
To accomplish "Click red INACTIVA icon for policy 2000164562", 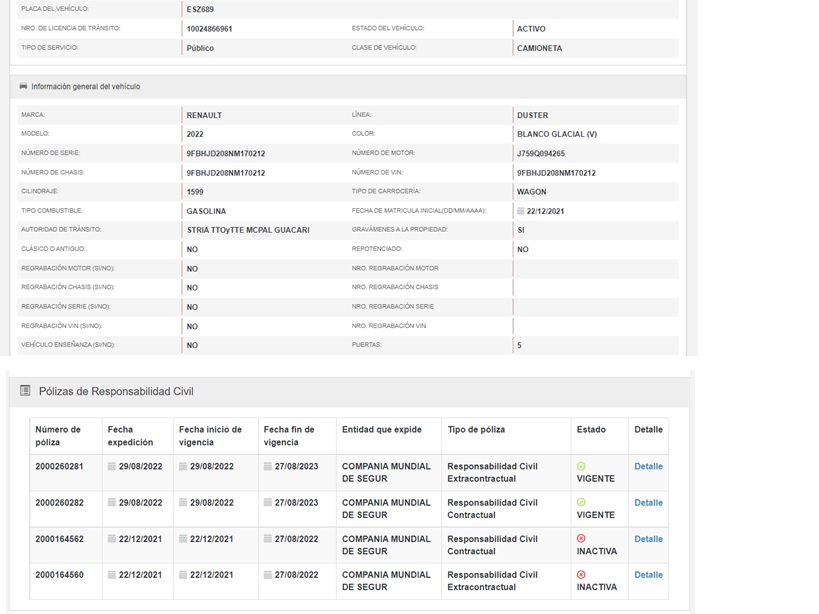I will click(x=581, y=538).
